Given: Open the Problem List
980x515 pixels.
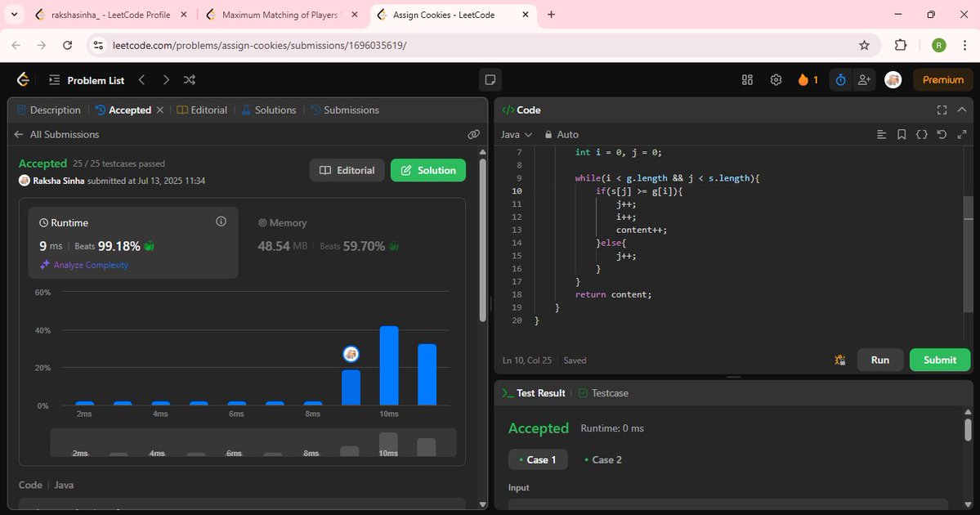Looking at the screenshot, I should click(87, 80).
